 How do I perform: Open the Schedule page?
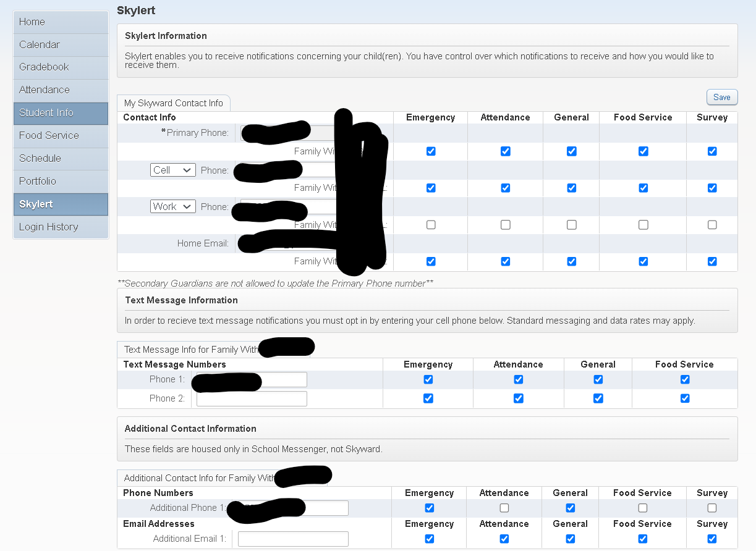(61, 158)
